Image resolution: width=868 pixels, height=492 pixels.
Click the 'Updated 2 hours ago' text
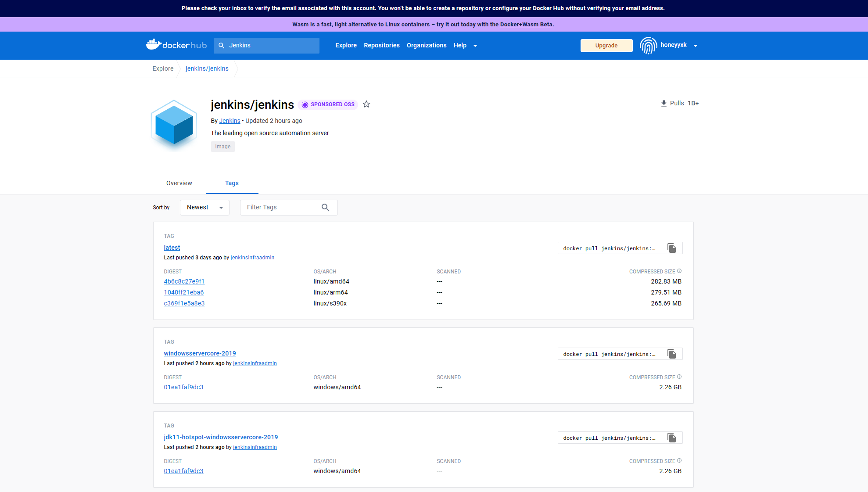point(274,121)
